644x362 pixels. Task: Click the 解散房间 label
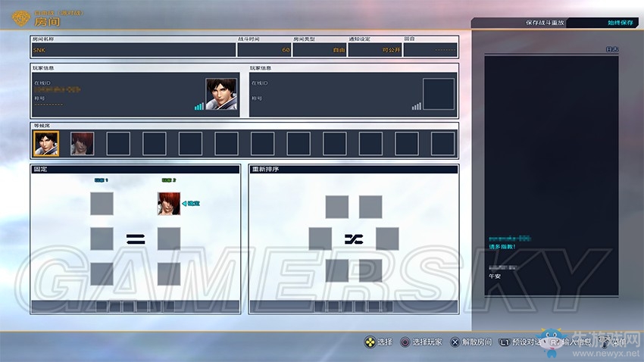point(477,342)
